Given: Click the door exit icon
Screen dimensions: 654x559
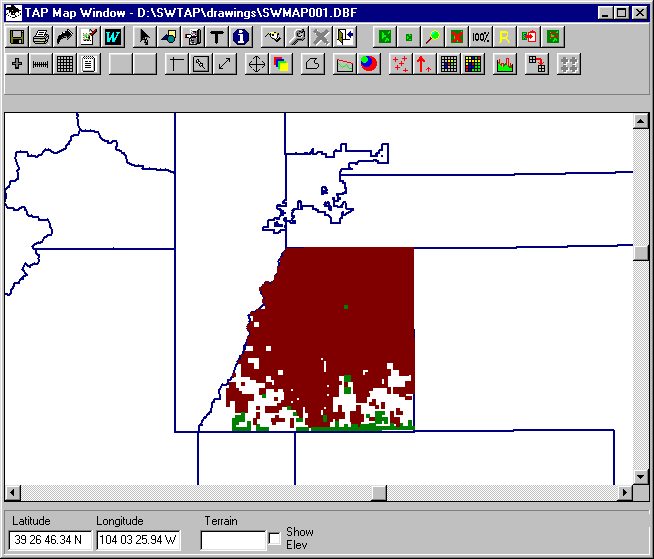Looking at the screenshot, I should (x=345, y=37).
